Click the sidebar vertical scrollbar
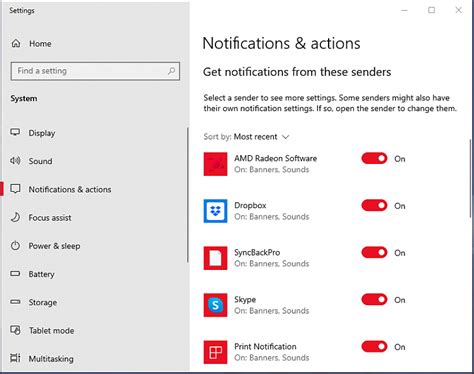The width and height of the screenshot is (474, 374). (x=188, y=195)
